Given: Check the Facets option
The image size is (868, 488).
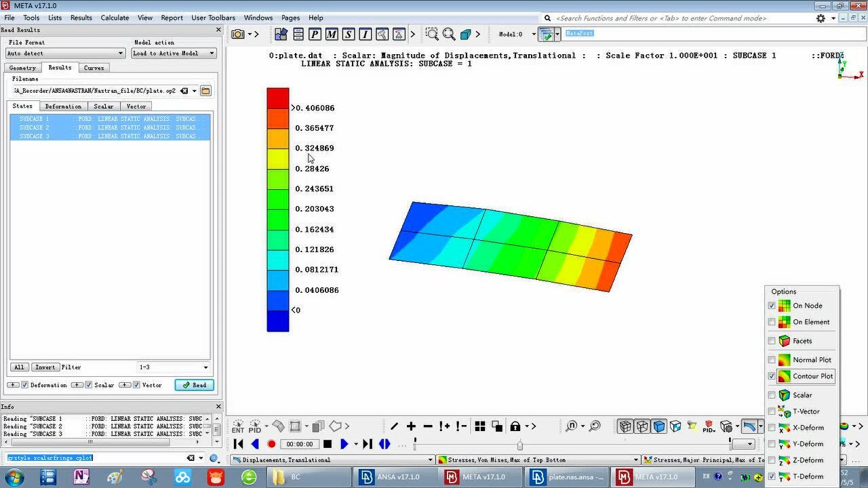Looking at the screenshot, I should 772,341.
